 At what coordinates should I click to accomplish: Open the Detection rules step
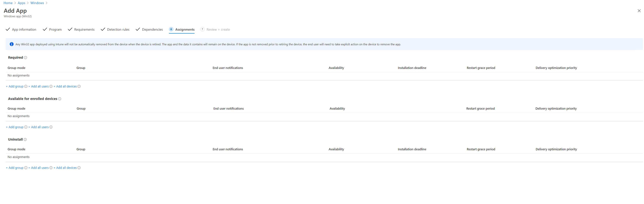(x=115, y=30)
